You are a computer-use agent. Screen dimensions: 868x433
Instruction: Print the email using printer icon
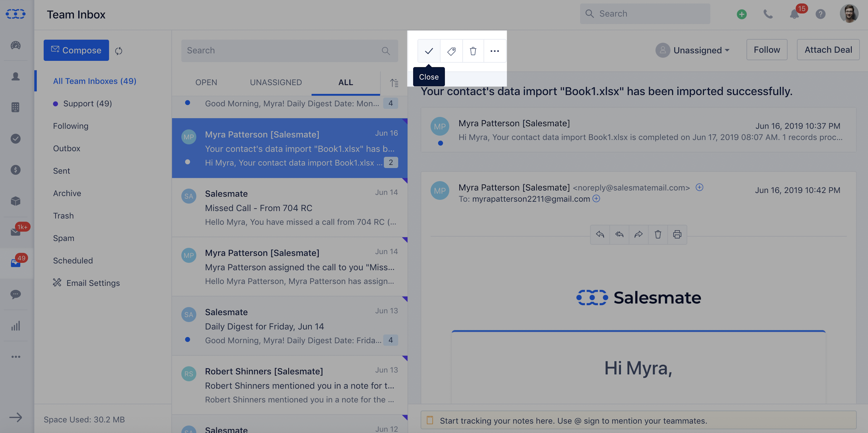click(677, 234)
